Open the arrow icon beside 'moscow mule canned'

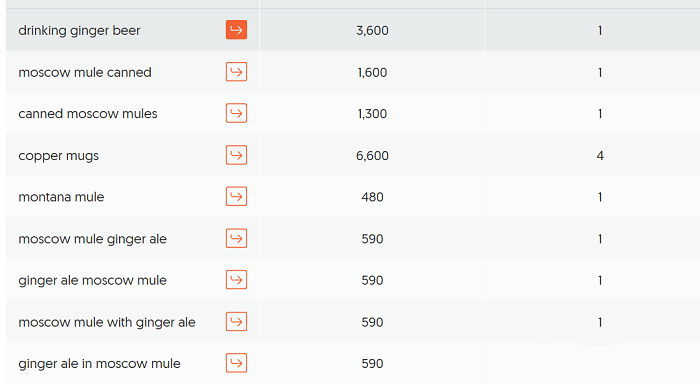pos(236,72)
